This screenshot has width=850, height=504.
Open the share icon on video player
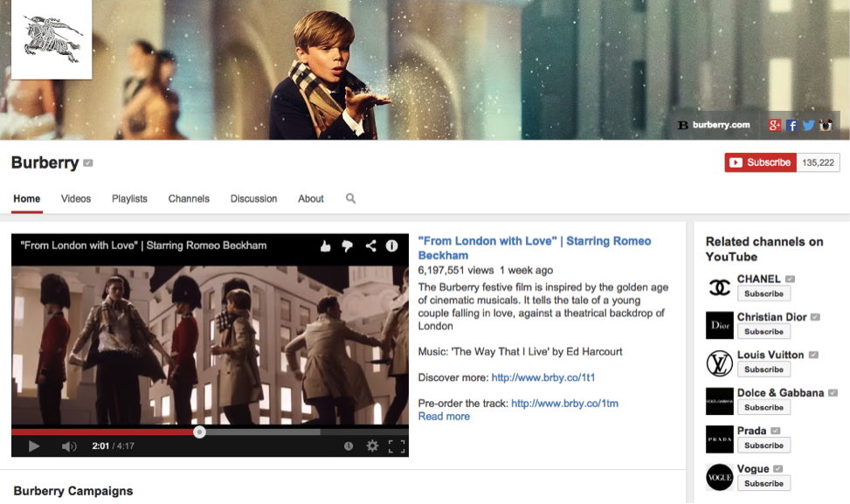[370, 246]
